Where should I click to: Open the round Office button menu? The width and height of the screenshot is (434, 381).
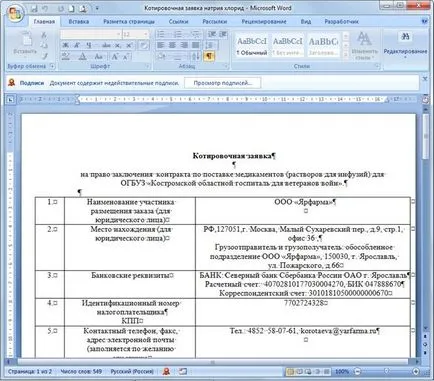pyautogui.click(x=15, y=14)
